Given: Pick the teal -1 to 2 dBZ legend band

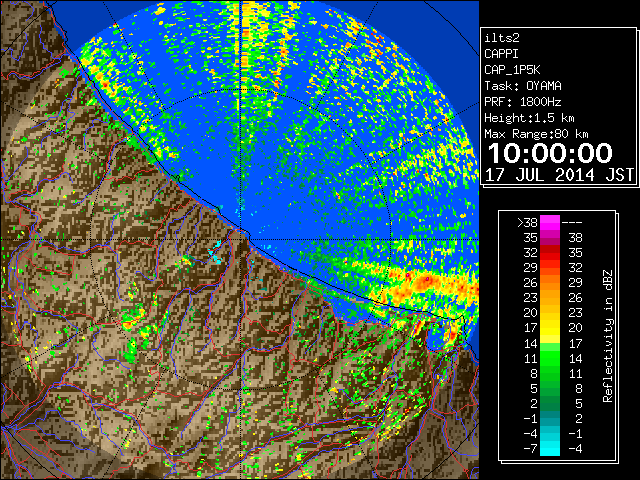Looking at the screenshot, I should [x=550, y=418].
